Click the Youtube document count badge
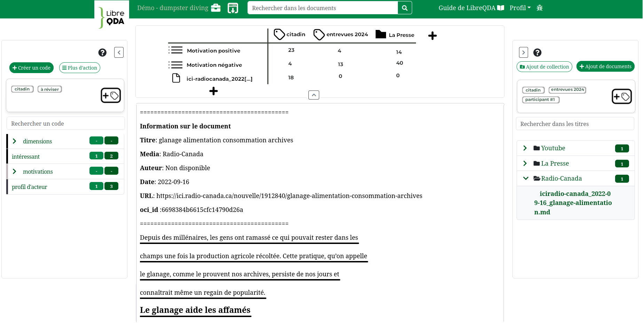The width and height of the screenshot is (644, 324). click(622, 149)
